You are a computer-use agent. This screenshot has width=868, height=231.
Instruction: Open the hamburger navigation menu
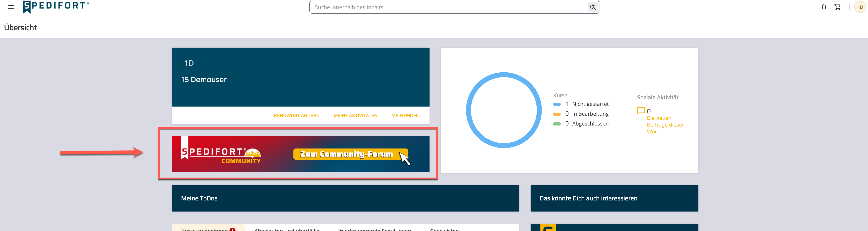point(11,7)
